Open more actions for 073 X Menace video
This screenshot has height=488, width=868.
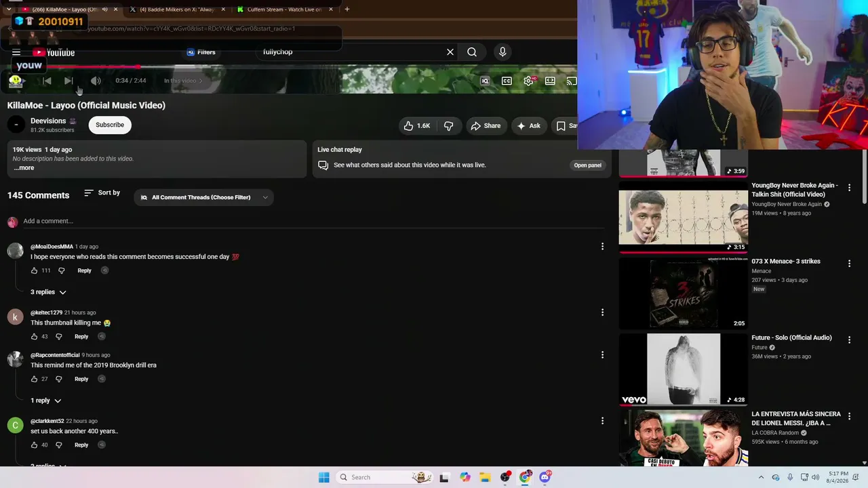[849, 264]
